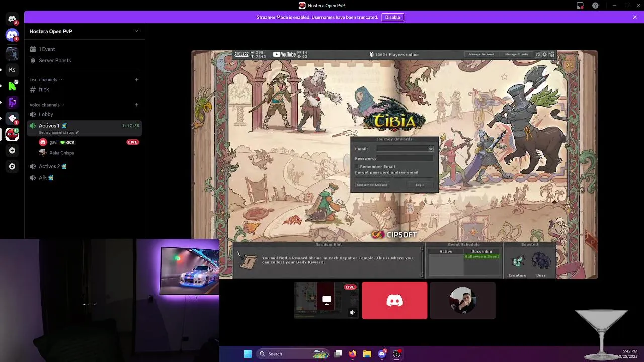Click the Set a channel status text
The image size is (644, 362).
coord(56,132)
